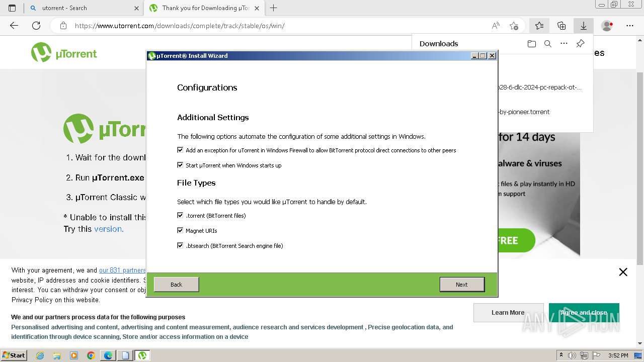Click Learn More in the cookie banner
This screenshot has width=644, height=362.
508,313
